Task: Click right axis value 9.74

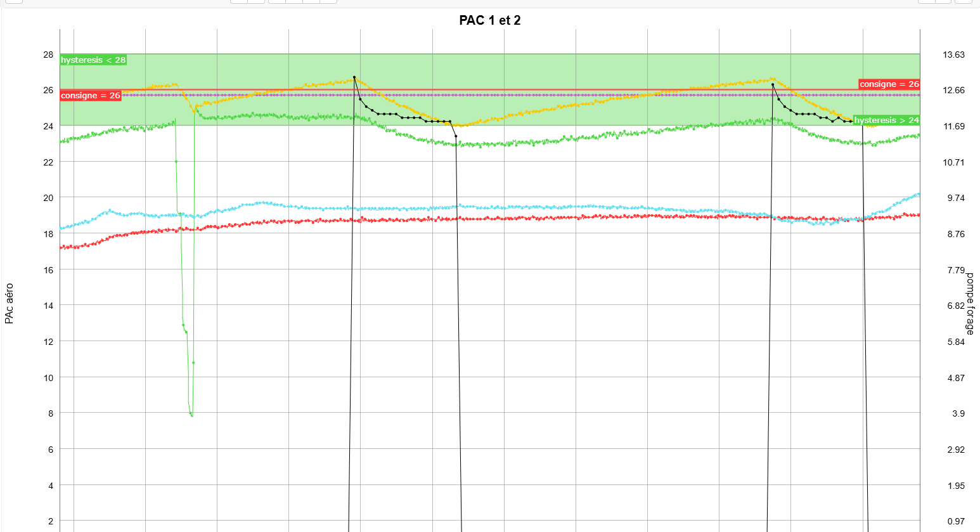Action: coord(956,198)
